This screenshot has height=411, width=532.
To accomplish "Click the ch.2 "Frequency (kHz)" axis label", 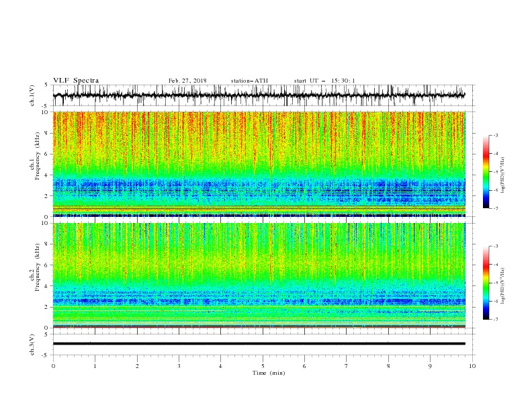I will (38, 267).
